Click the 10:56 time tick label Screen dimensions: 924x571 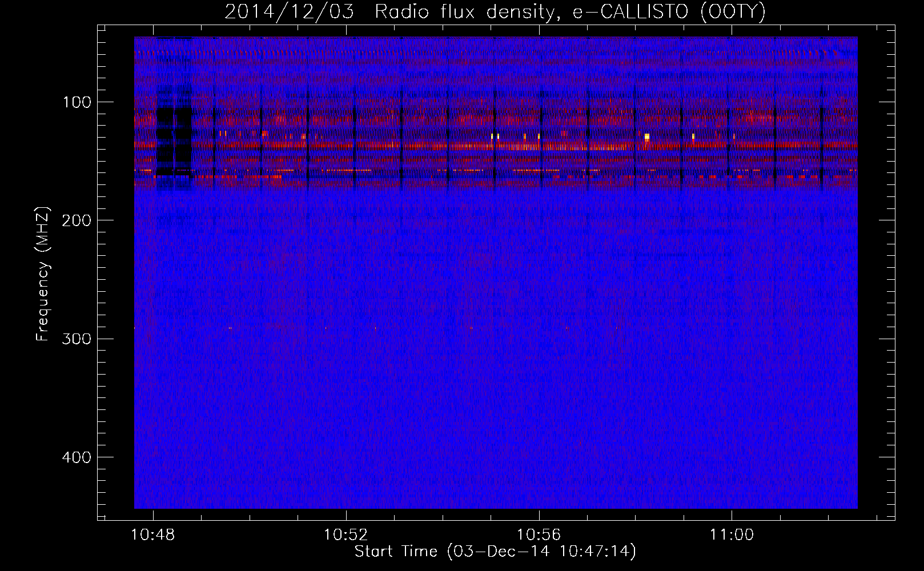(x=539, y=535)
